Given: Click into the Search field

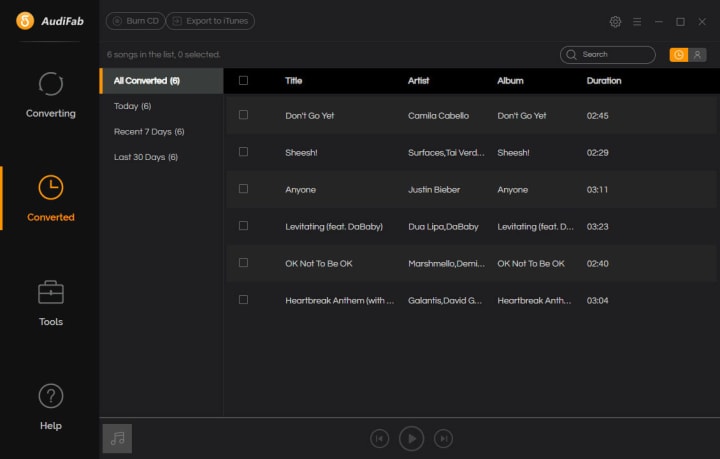Looking at the screenshot, I should point(608,55).
